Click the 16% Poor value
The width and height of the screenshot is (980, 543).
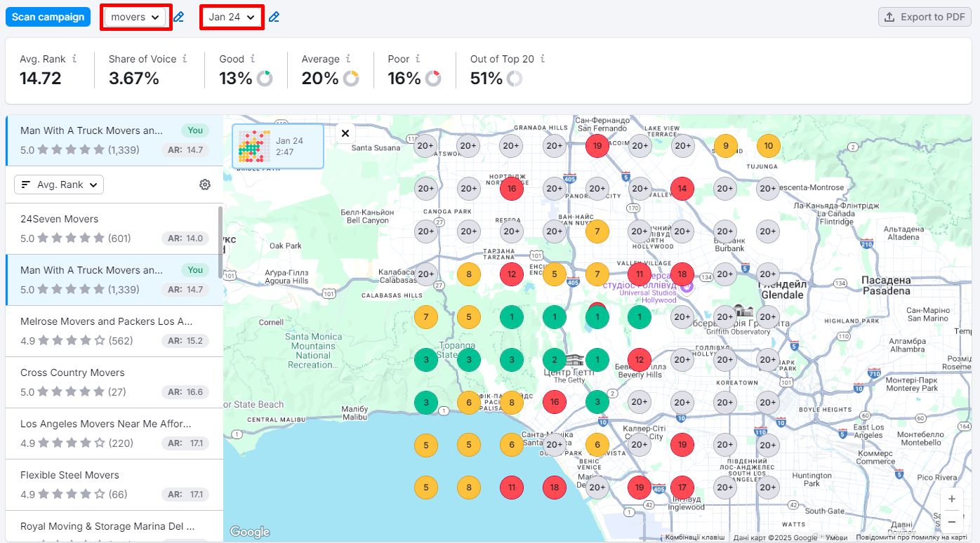404,79
